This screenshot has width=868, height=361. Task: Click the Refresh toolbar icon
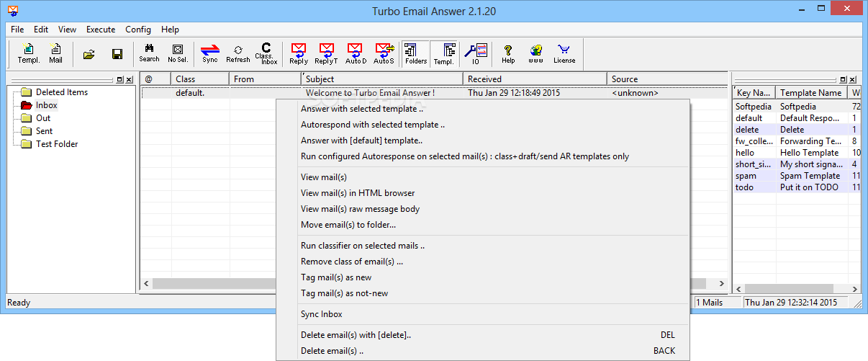point(238,54)
